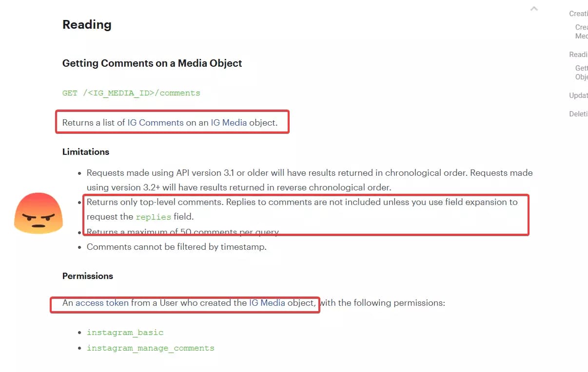Click the GET /<IG_MEDIA_ID>/comments endpoint code

tap(132, 93)
